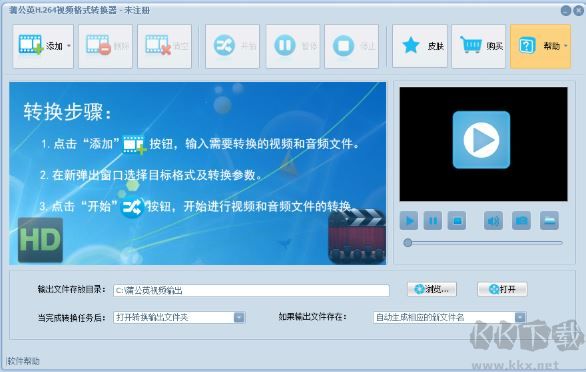Click the shuffle start icon in step 3 text
This screenshot has height=372, width=586.
(132, 207)
